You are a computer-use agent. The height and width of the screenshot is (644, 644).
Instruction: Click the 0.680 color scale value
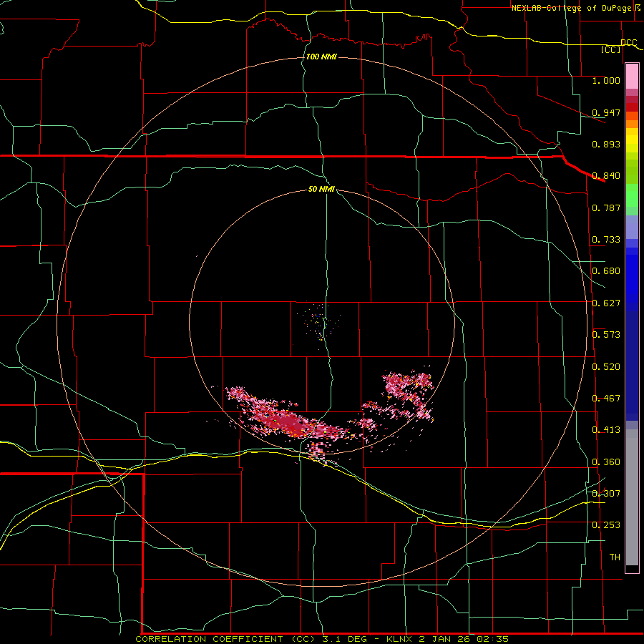(606, 271)
